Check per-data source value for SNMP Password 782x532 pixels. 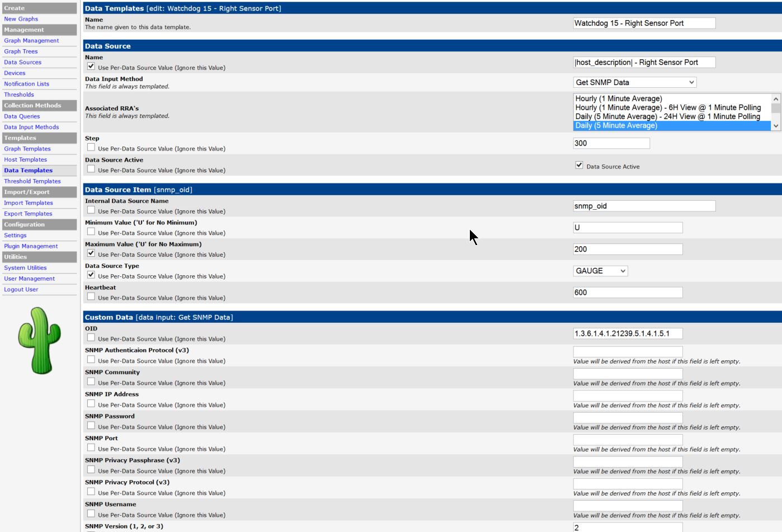coord(91,426)
